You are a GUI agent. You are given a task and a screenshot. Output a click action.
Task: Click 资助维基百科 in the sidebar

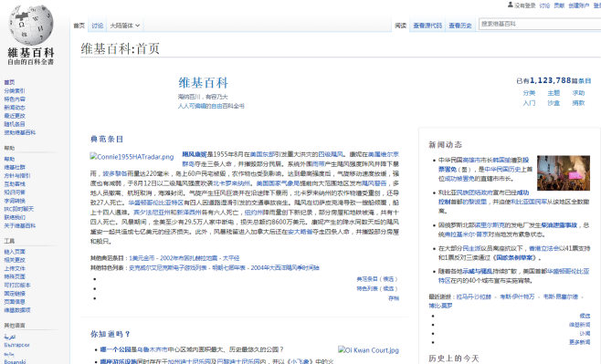(19, 132)
